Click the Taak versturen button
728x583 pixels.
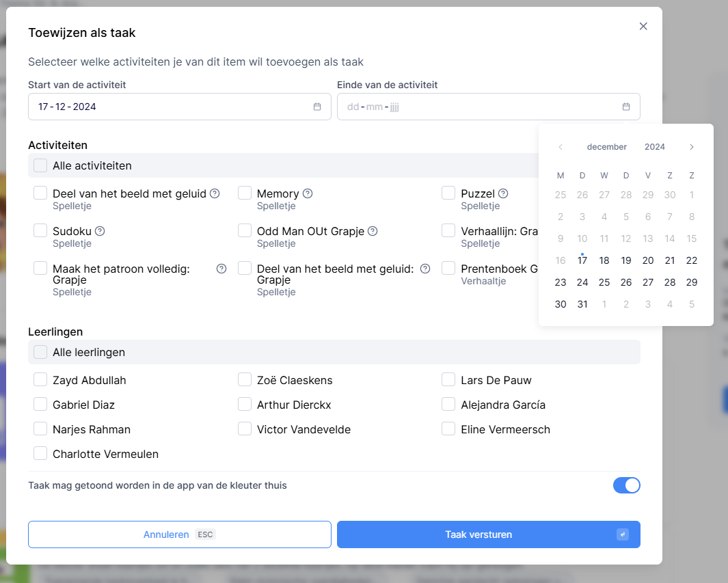point(488,534)
